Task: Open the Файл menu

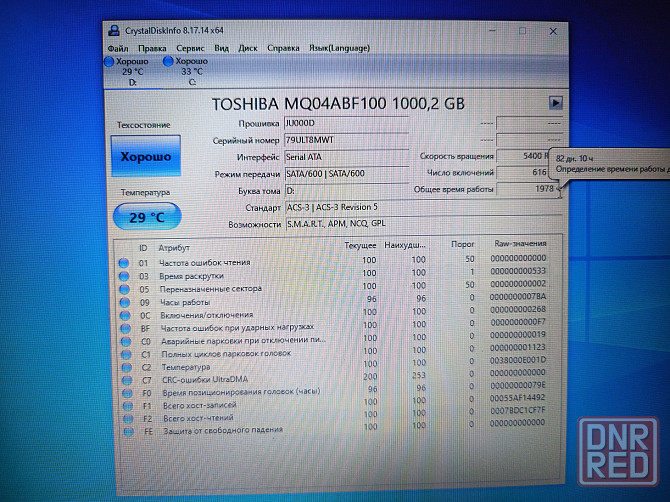Action: (118, 48)
